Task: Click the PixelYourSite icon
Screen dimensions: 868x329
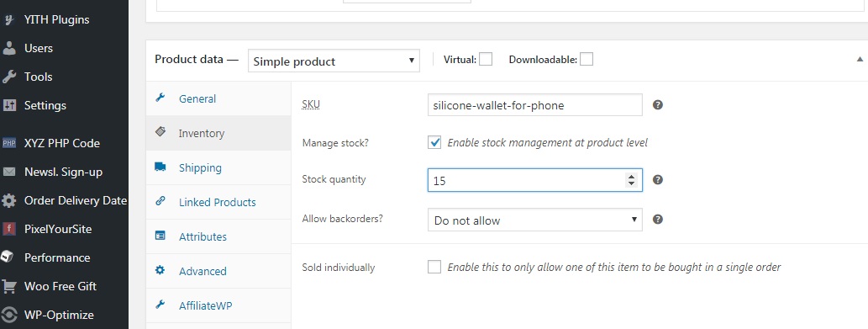Action: tap(9, 230)
